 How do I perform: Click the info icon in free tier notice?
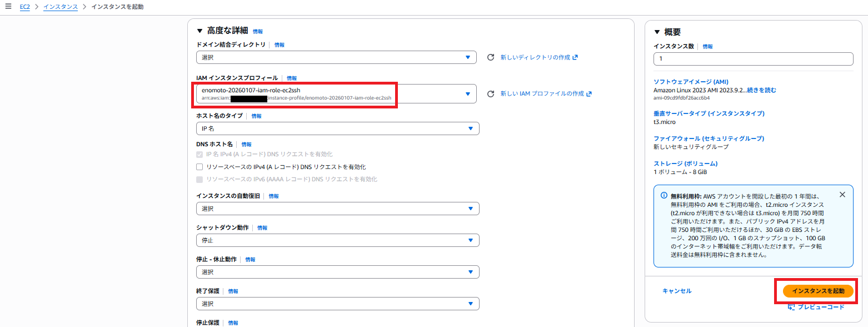pyautogui.click(x=664, y=195)
